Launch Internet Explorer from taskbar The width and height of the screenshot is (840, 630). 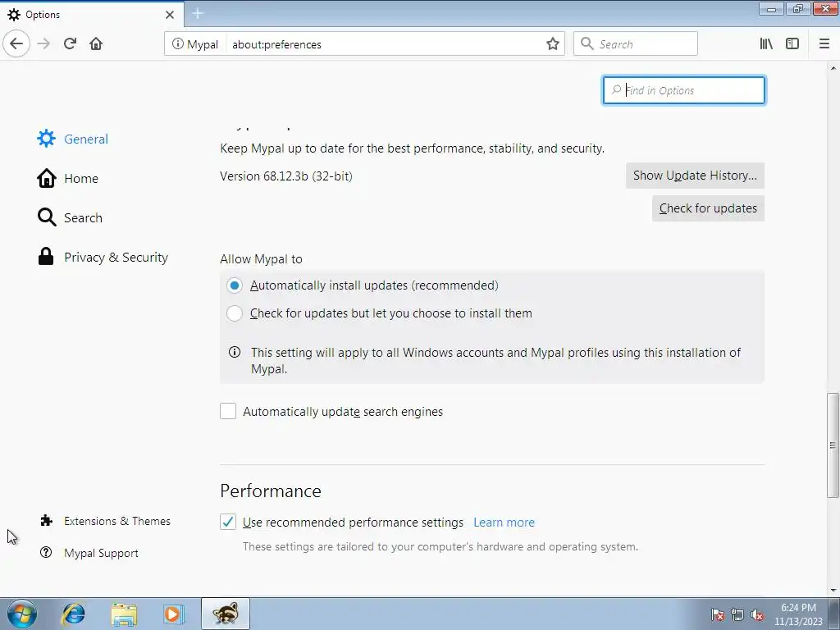[73, 614]
